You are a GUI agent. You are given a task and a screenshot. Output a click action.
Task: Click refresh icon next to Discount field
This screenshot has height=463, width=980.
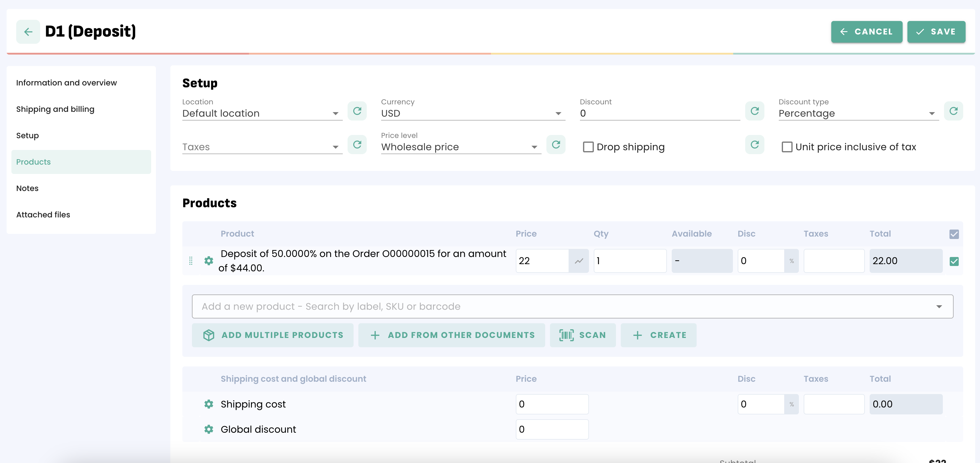[x=754, y=111]
